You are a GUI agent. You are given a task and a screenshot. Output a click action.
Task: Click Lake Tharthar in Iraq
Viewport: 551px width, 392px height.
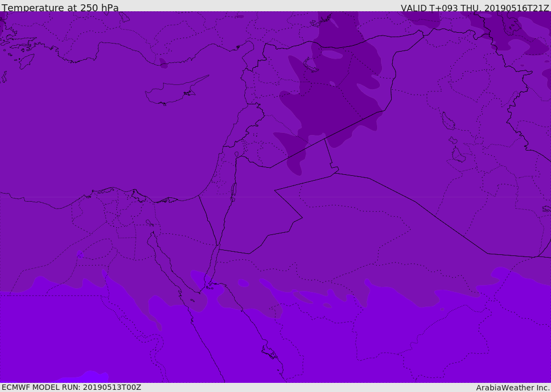coord(448,121)
